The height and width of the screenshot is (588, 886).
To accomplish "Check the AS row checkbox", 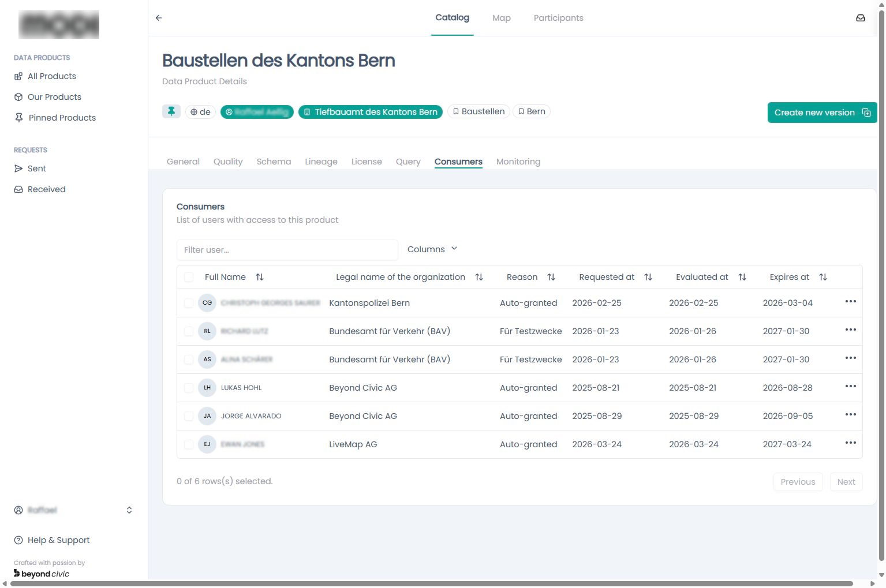I will (x=189, y=359).
